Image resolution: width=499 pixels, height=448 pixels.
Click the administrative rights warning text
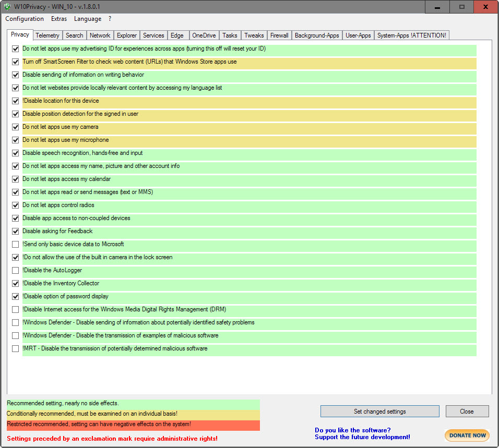pos(112,439)
